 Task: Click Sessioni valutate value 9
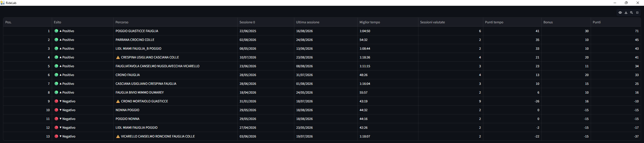click(x=480, y=101)
